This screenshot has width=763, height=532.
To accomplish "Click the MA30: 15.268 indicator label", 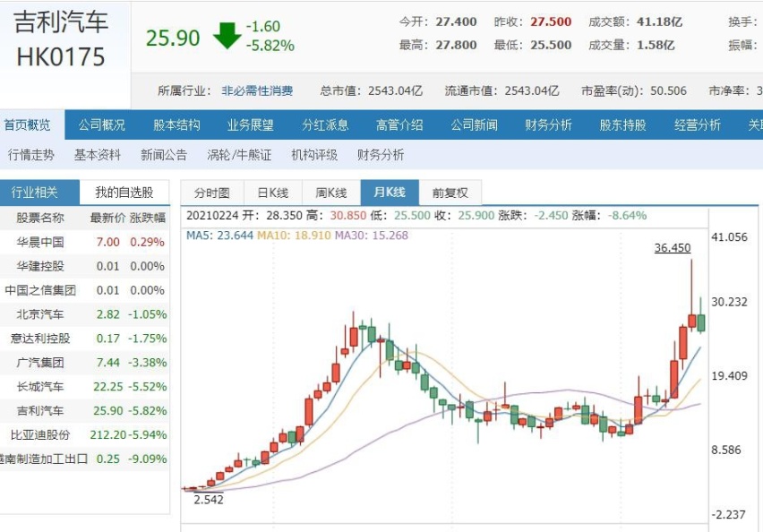I will point(372,236).
